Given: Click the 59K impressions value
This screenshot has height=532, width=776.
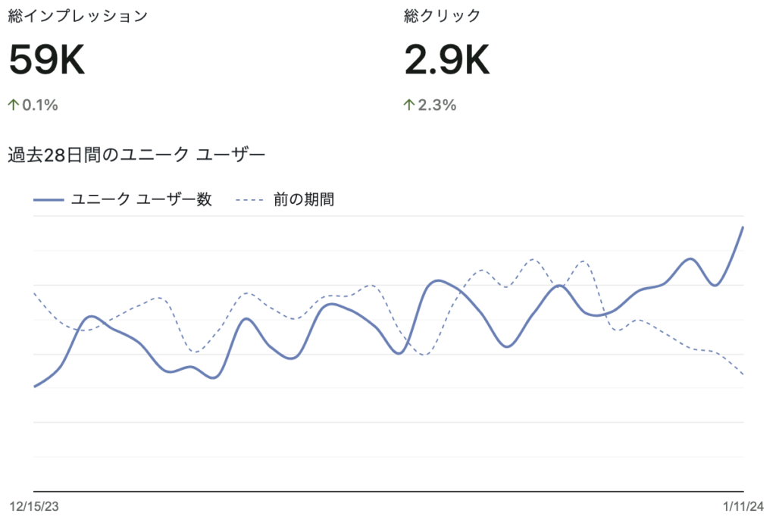Looking at the screenshot, I should click(x=47, y=61).
